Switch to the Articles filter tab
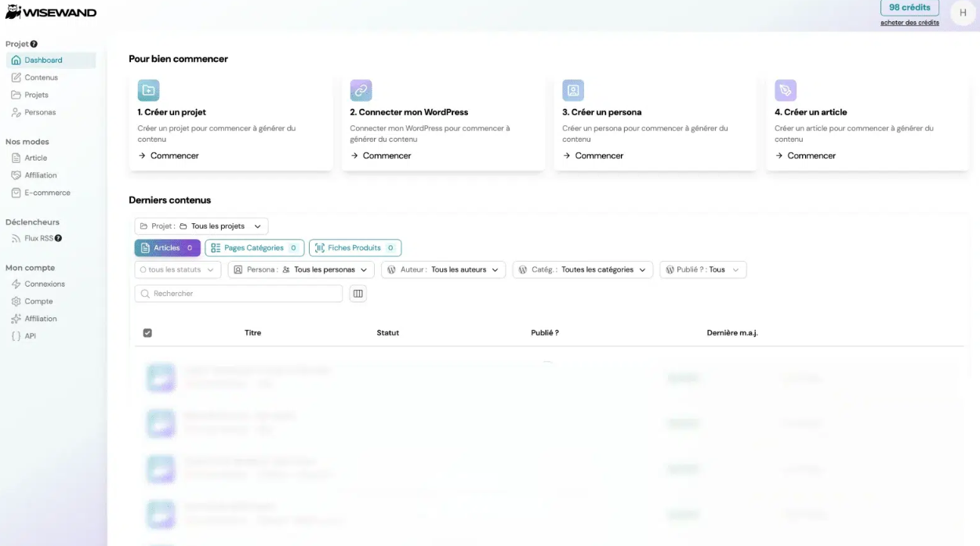Image resolution: width=980 pixels, height=546 pixels. point(167,247)
